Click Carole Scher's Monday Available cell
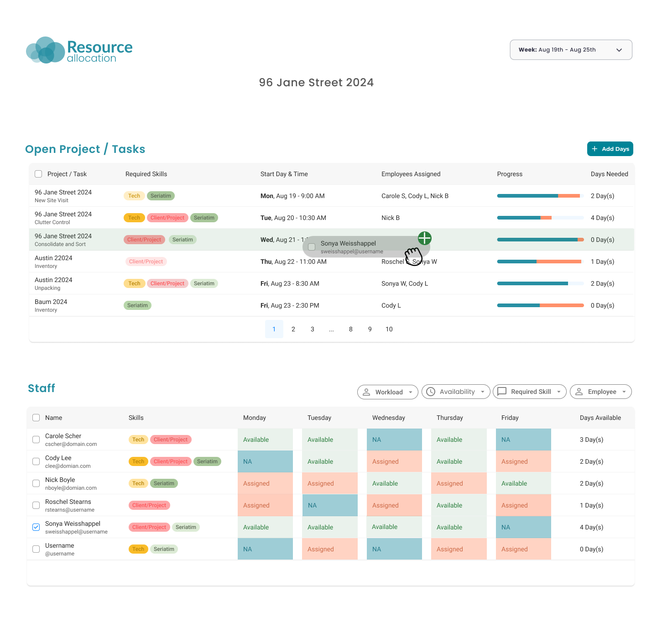This screenshot has width=657, height=644. 265,440
